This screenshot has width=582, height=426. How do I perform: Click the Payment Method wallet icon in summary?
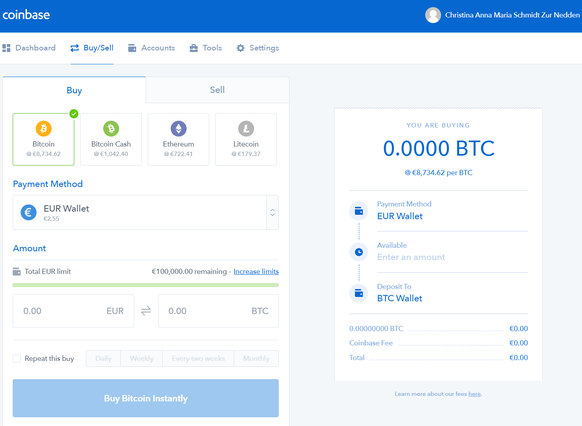click(x=359, y=211)
